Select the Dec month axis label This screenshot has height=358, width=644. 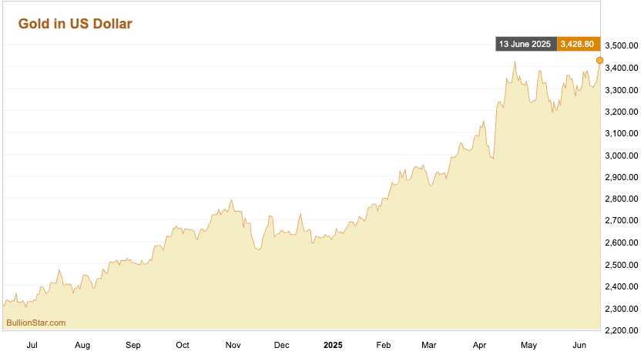[x=282, y=346]
